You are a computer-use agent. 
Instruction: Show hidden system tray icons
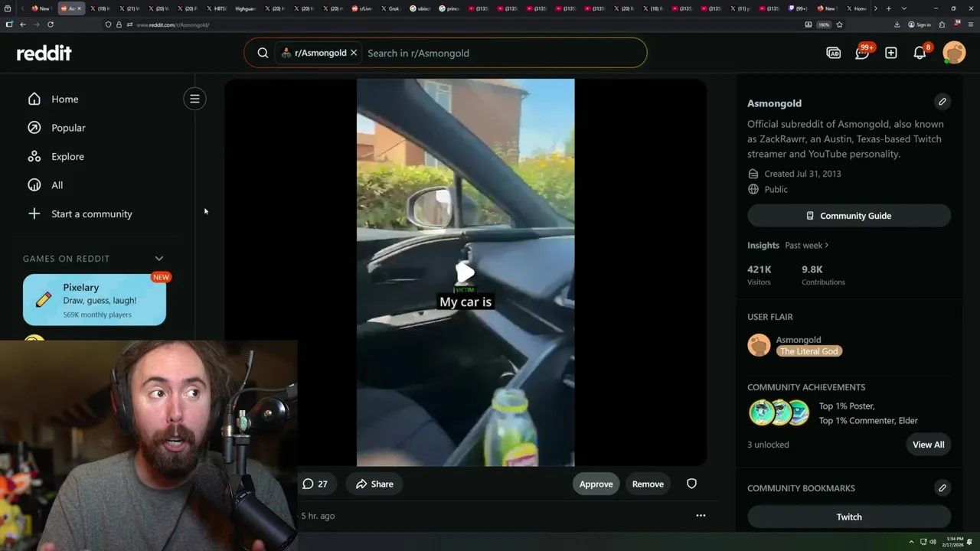pos(911,542)
